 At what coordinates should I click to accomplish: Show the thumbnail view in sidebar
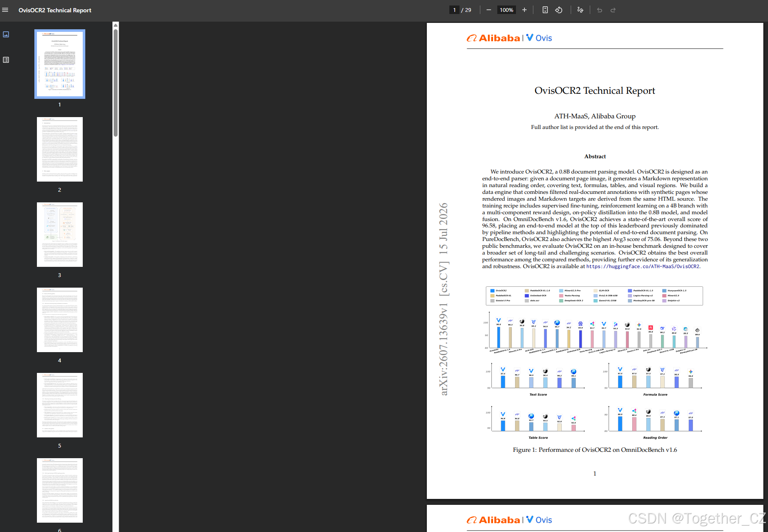(6, 34)
